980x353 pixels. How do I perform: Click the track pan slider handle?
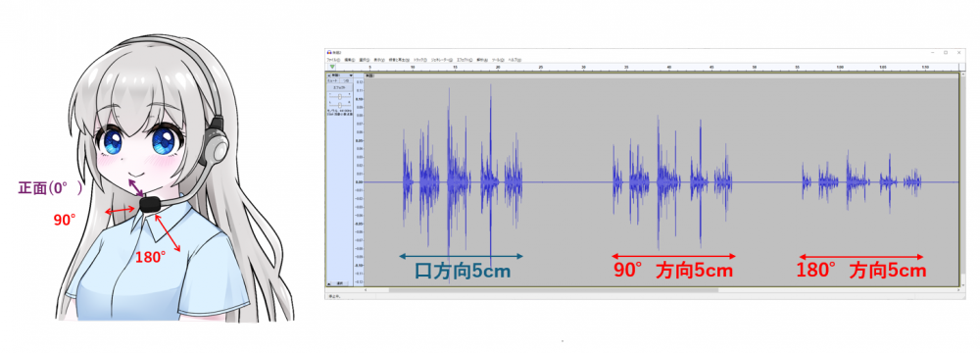[340, 105]
